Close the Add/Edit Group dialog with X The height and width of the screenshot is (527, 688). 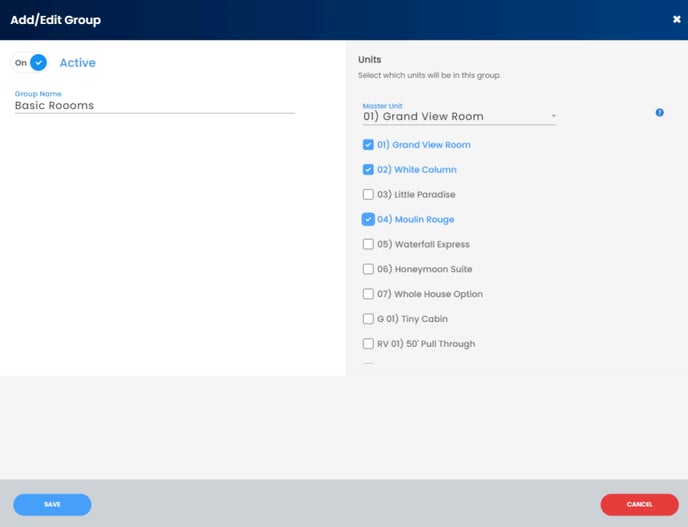point(676,19)
